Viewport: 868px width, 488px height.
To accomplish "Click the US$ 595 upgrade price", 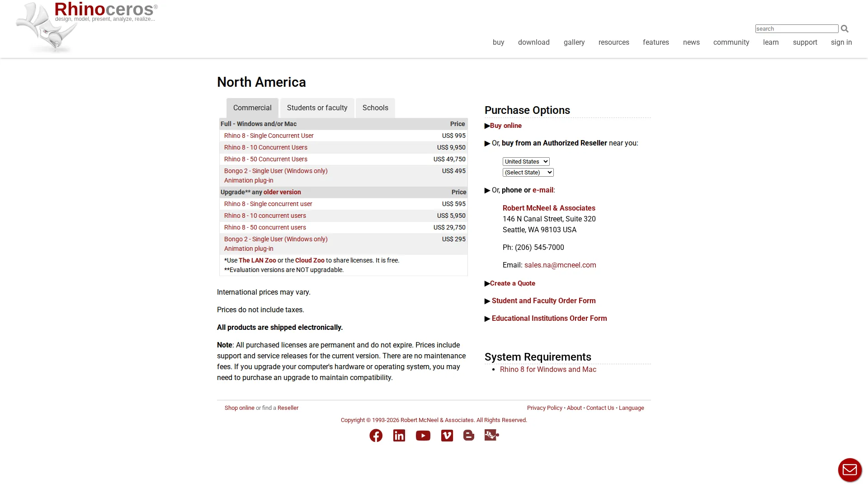I will pyautogui.click(x=453, y=204).
